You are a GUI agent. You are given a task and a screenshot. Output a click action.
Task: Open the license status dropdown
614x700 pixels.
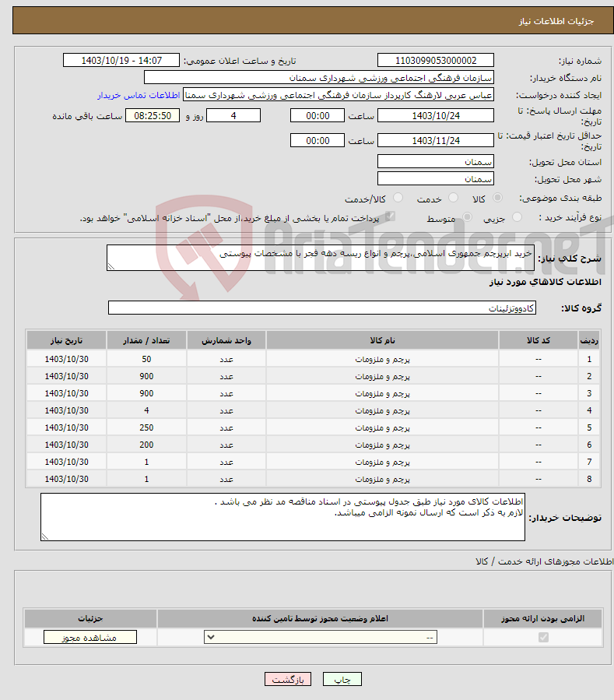[x=321, y=637]
